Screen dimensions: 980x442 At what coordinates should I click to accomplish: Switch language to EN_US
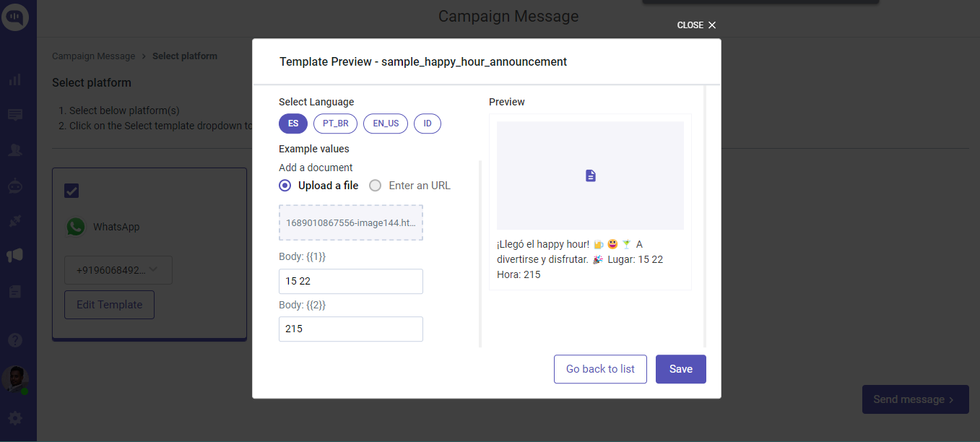[x=386, y=123]
